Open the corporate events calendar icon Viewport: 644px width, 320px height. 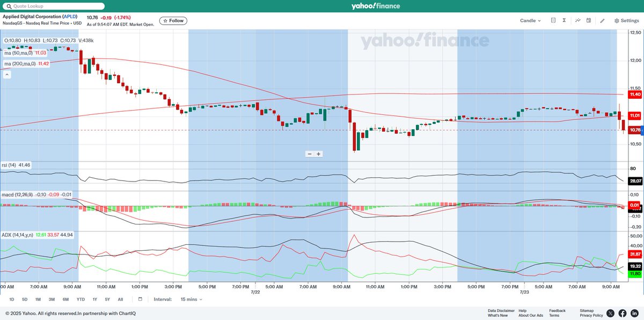(589, 20)
